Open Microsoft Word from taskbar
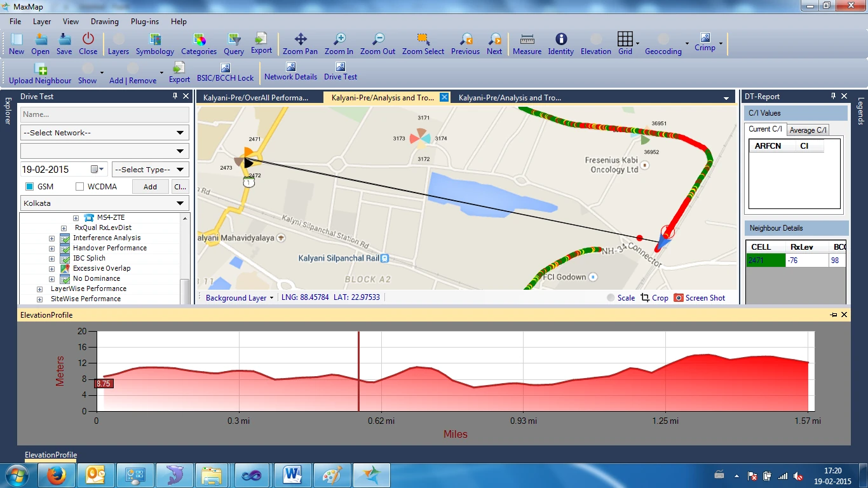The image size is (868, 488). [292, 475]
